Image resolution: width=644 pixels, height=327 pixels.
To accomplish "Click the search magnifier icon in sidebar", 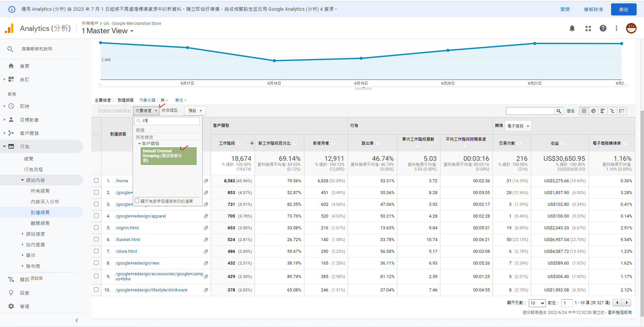I will click(x=10, y=49).
